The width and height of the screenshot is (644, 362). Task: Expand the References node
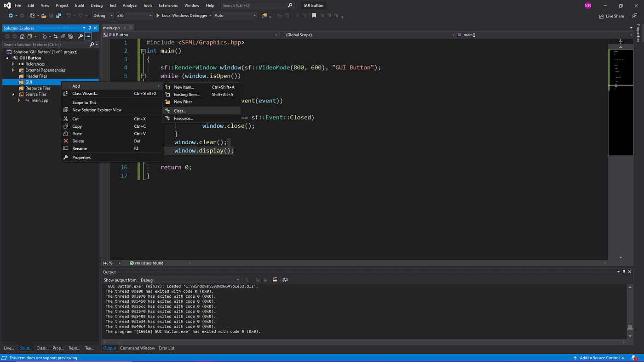[x=13, y=64]
